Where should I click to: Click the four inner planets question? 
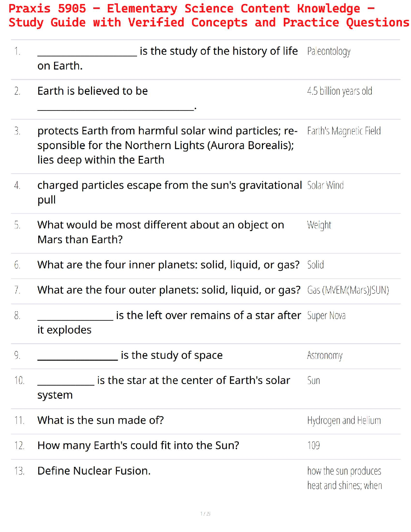168,265
